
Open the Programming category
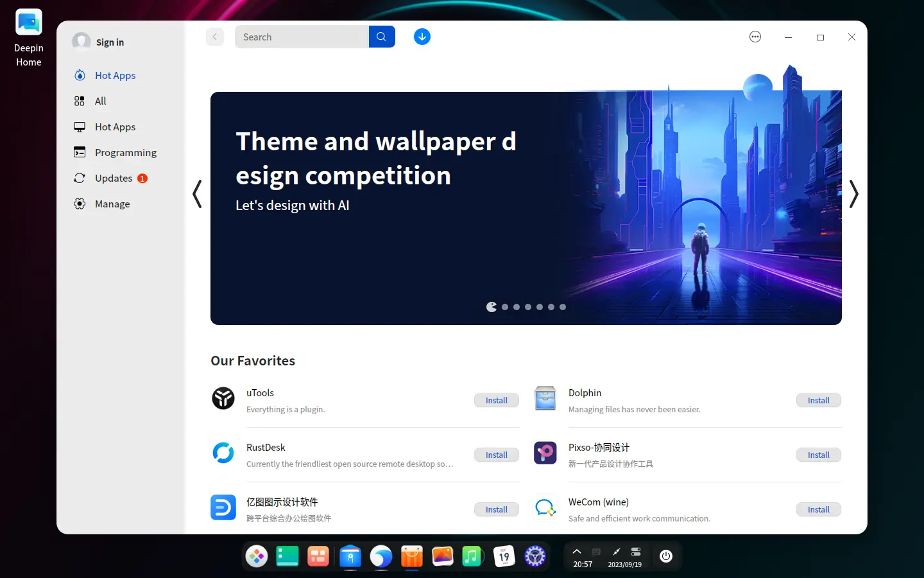pyautogui.click(x=125, y=152)
